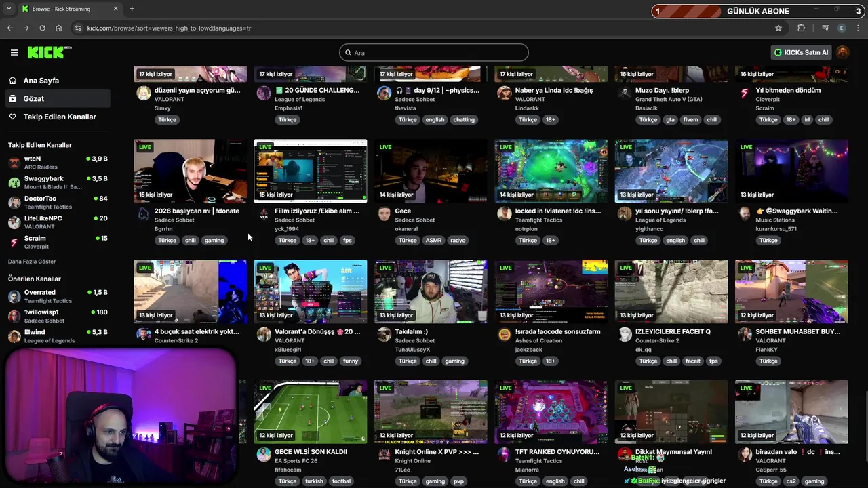Open yck_1994 film stream thumbnail
868x488 pixels.
pyautogui.click(x=311, y=171)
